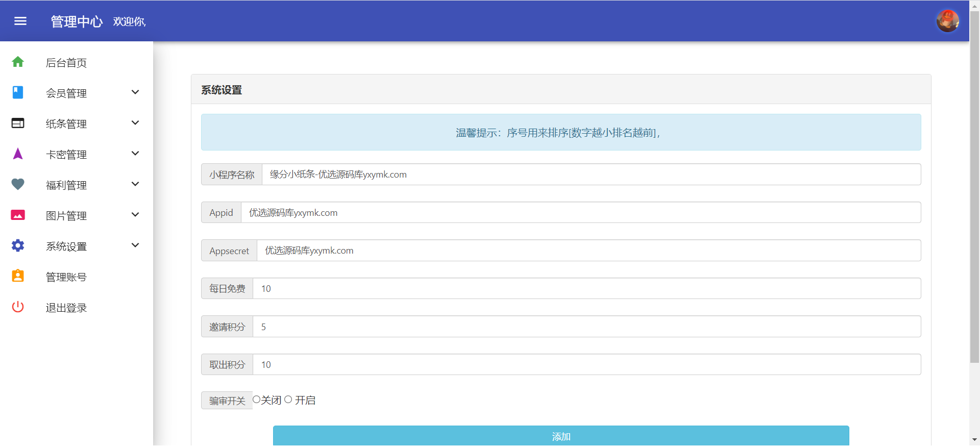Expand the 会员管理 chevron

coord(135,92)
